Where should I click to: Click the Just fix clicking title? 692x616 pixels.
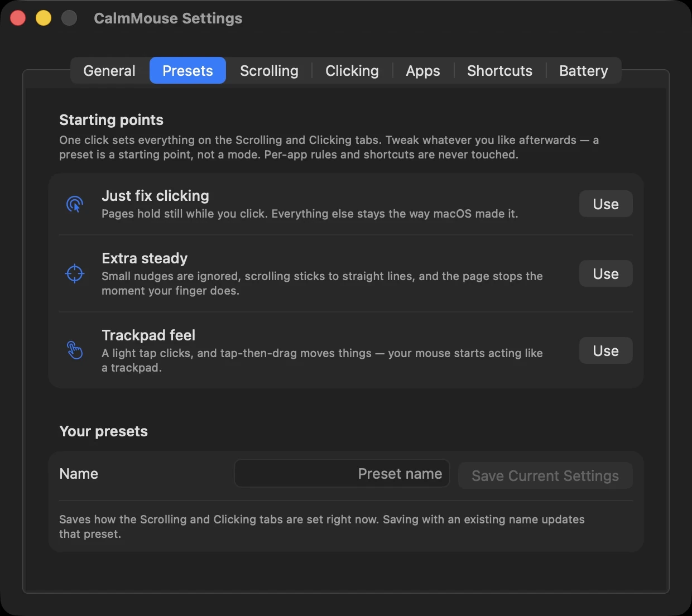[155, 196]
